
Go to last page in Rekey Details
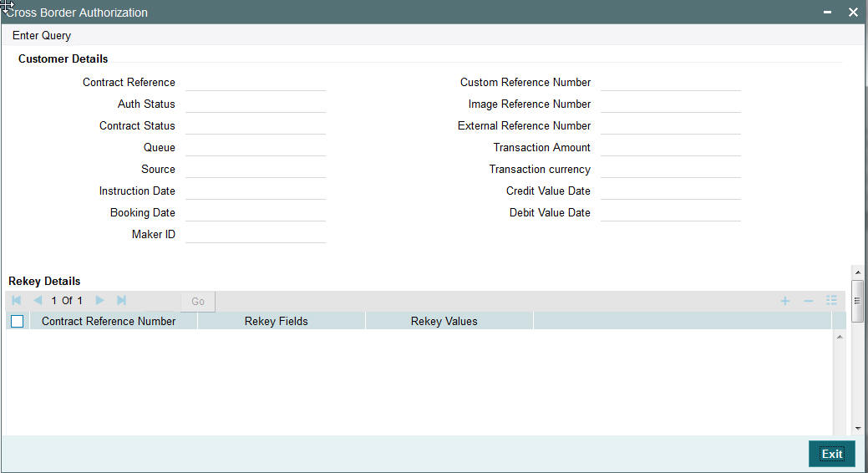[121, 300]
